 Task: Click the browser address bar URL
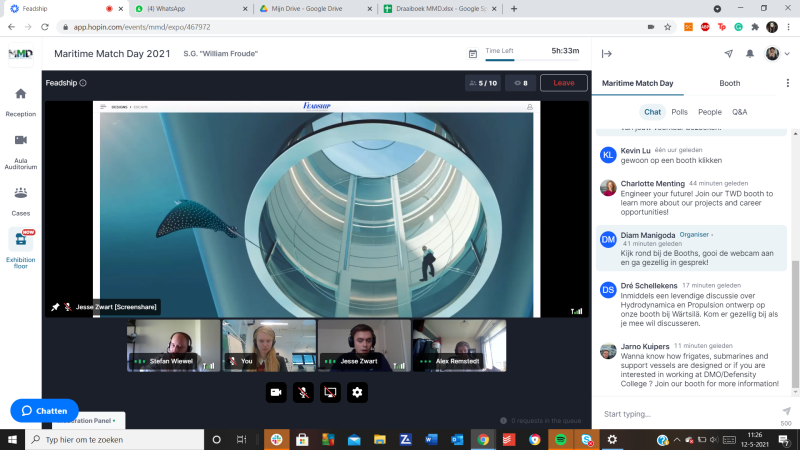click(x=142, y=27)
